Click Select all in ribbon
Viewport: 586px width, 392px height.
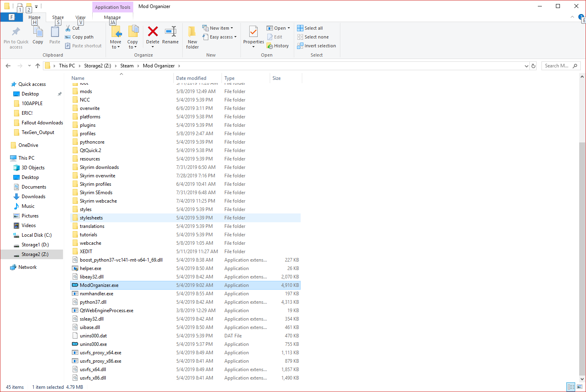click(x=310, y=28)
